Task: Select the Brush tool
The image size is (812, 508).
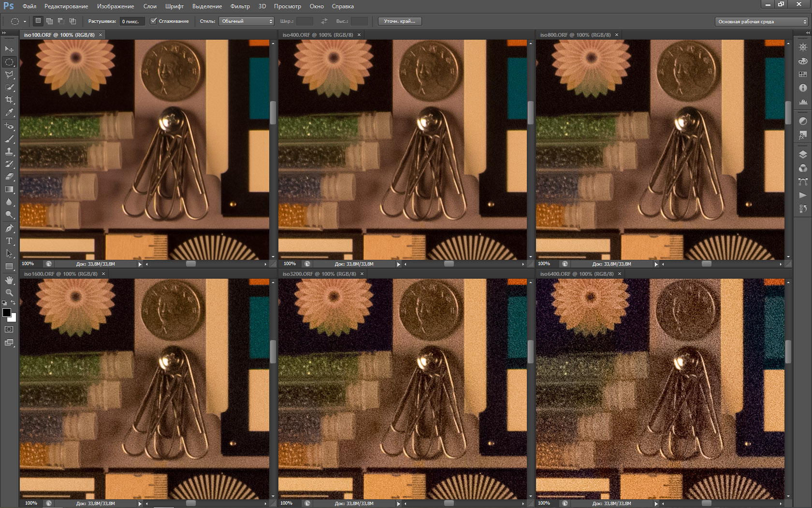Action: click(9, 139)
